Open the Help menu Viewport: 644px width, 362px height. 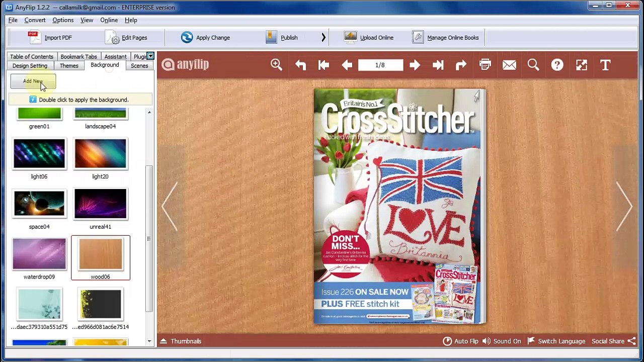(x=131, y=20)
